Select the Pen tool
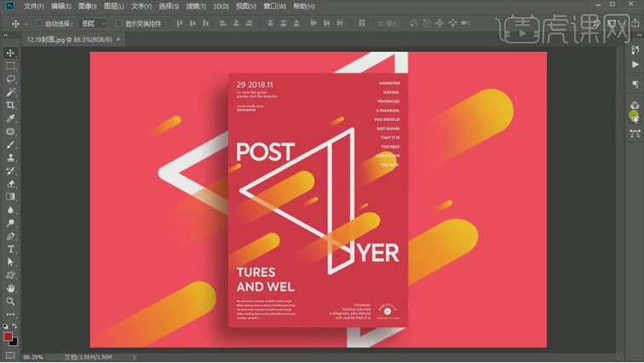 10,236
